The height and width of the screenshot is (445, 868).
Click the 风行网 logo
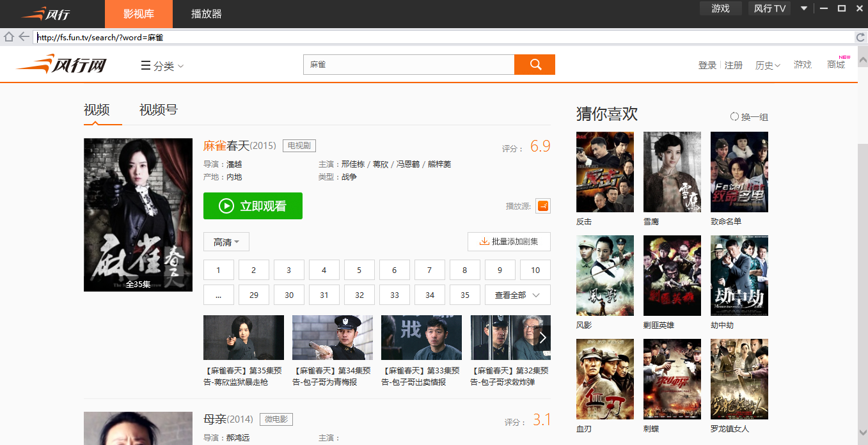(61, 64)
